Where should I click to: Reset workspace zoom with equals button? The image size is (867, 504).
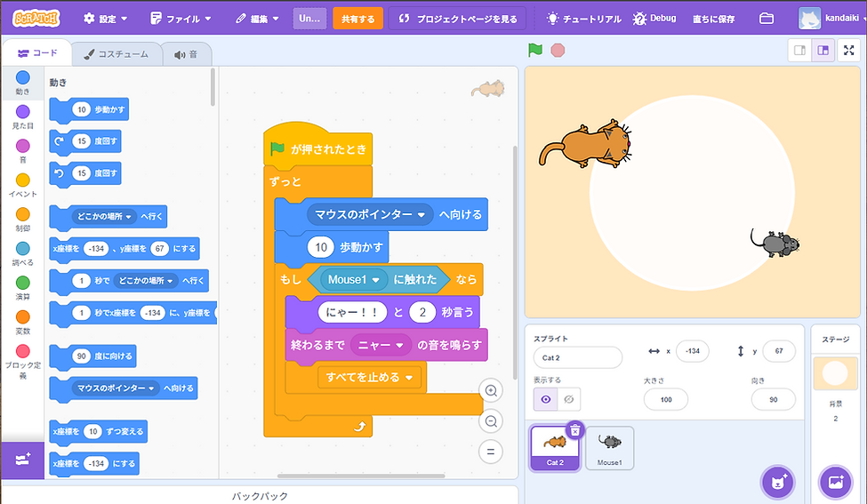(491, 452)
